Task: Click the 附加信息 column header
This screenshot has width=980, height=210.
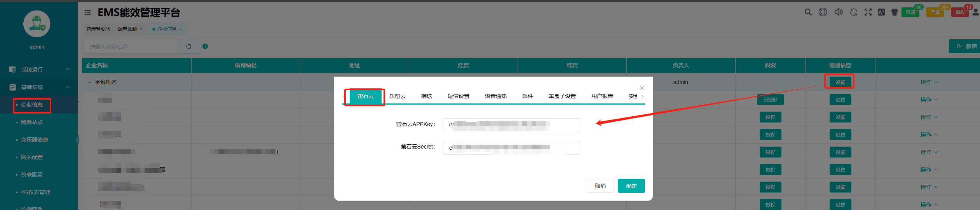Action: [x=840, y=65]
